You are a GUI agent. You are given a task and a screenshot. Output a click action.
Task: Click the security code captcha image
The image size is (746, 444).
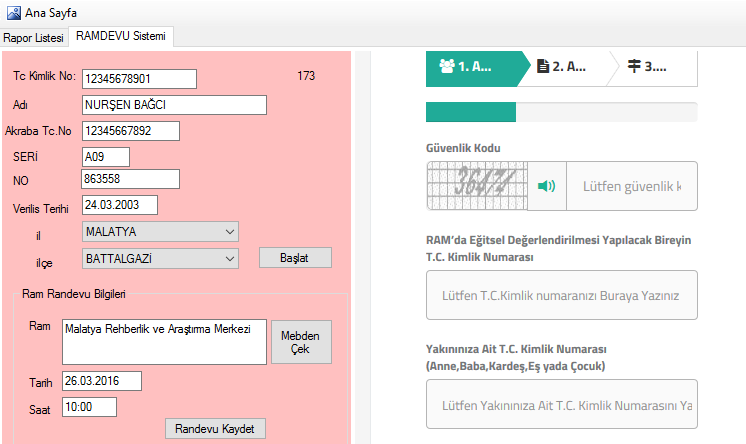click(x=475, y=186)
